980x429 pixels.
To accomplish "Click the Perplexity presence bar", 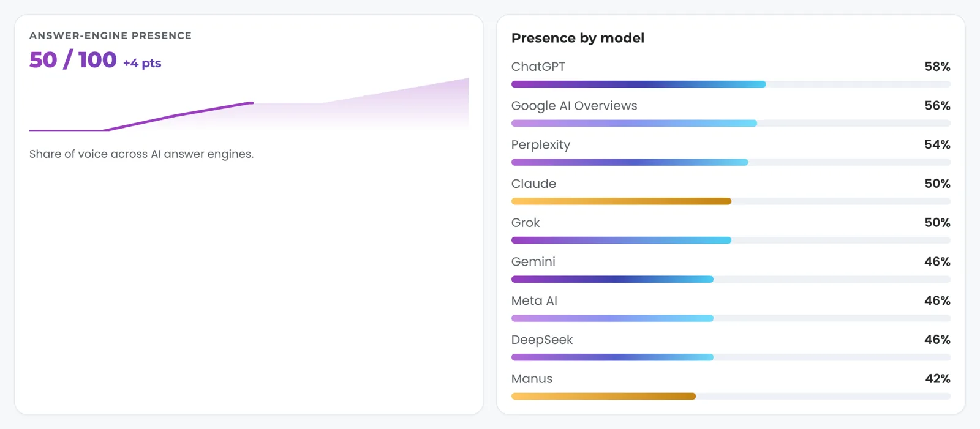I will 731,162.
